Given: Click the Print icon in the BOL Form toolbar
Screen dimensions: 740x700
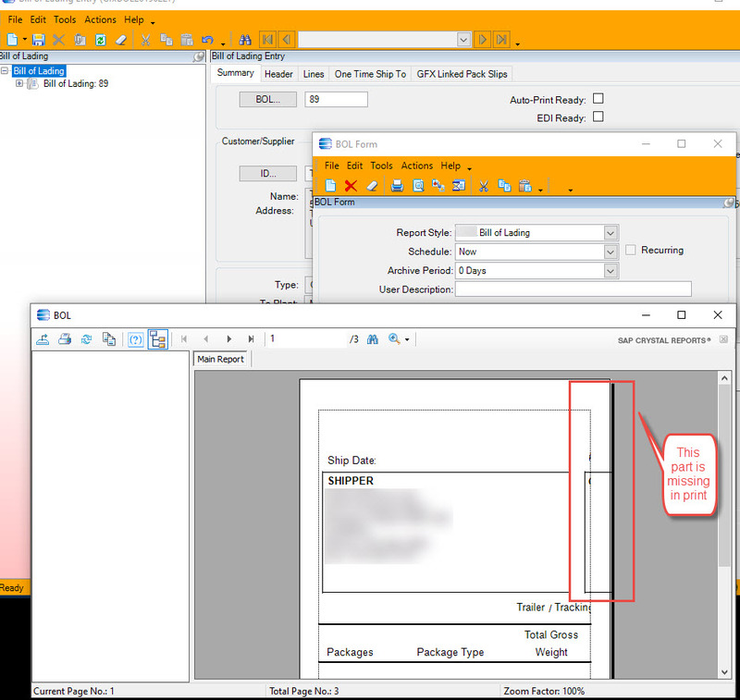Looking at the screenshot, I should [396, 187].
